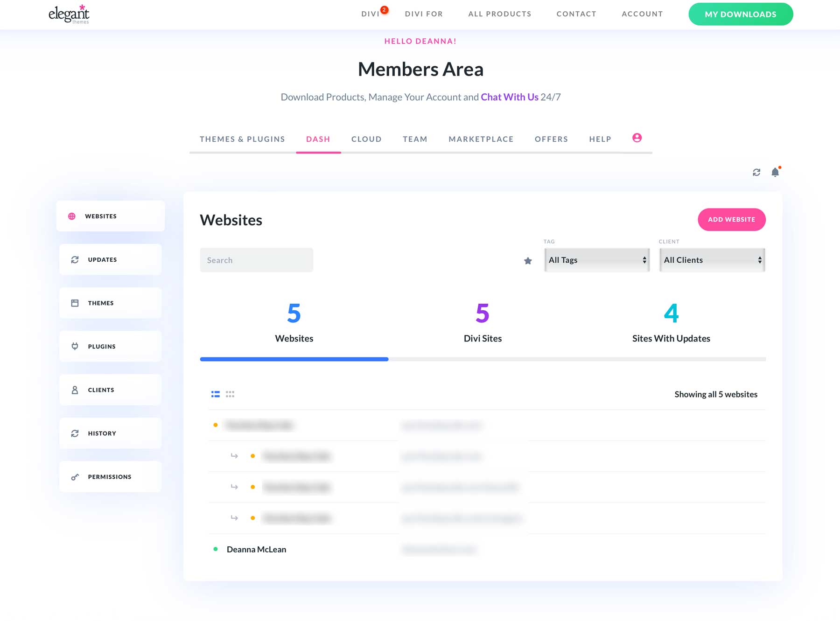The width and height of the screenshot is (840, 621).
Task: Open the Chat With Us link
Action: [509, 97]
